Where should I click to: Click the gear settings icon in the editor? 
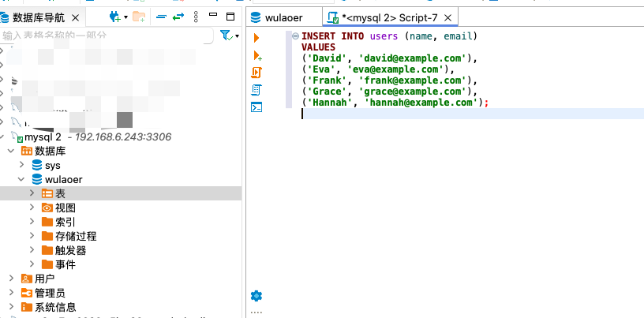click(256, 296)
